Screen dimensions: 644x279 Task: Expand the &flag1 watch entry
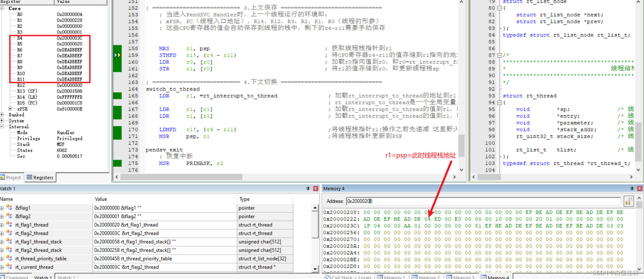coord(2,208)
